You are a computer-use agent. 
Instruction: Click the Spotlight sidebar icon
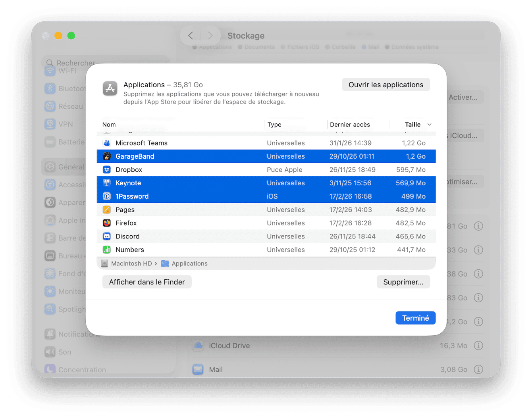50,309
